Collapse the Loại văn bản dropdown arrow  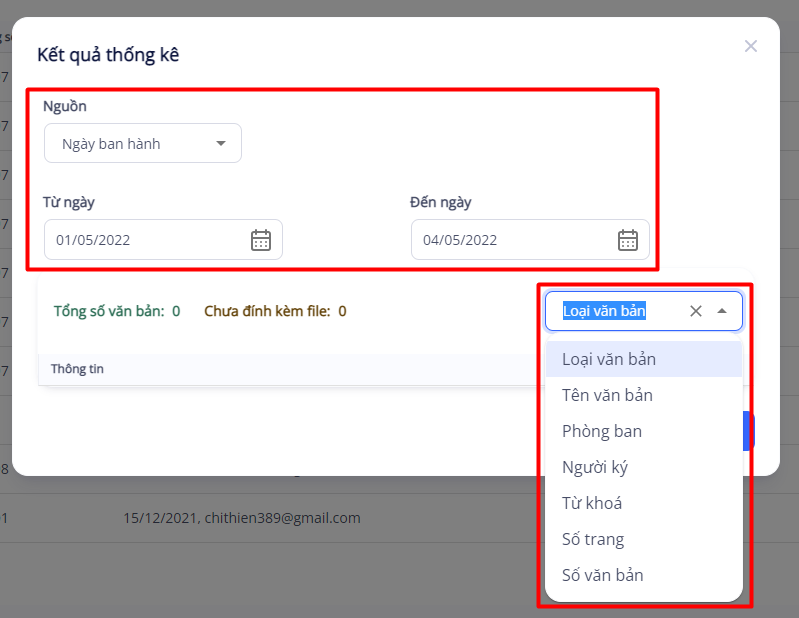click(x=722, y=311)
